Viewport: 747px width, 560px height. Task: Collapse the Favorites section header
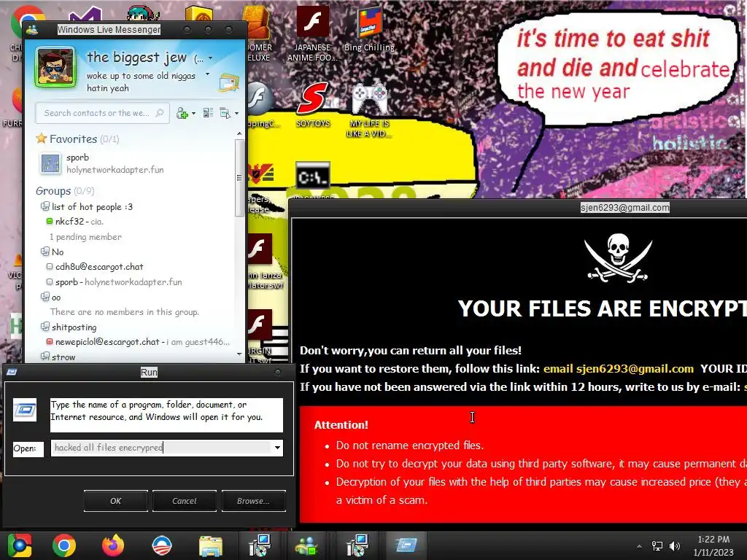tap(77, 139)
